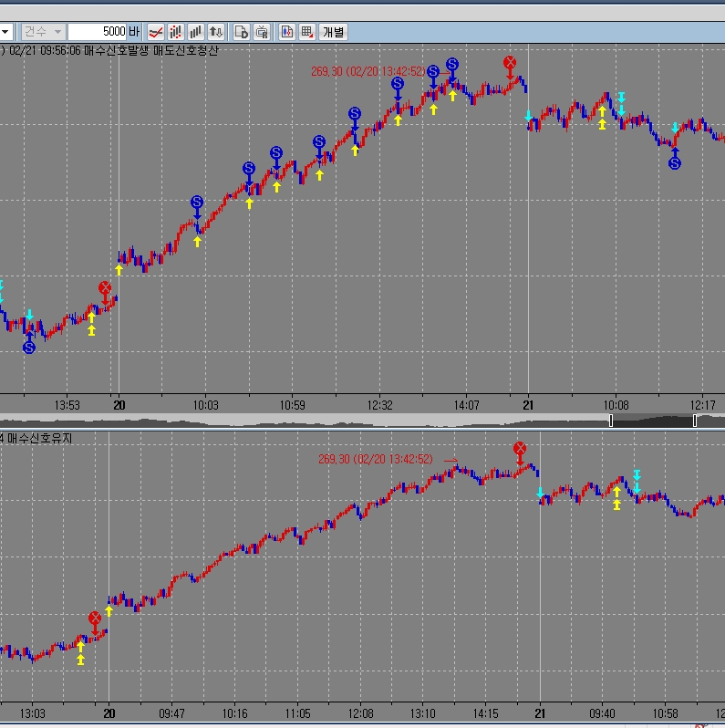Select the bar chart with red dots icon
This screenshot has height=728, width=725.
coord(176,32)
